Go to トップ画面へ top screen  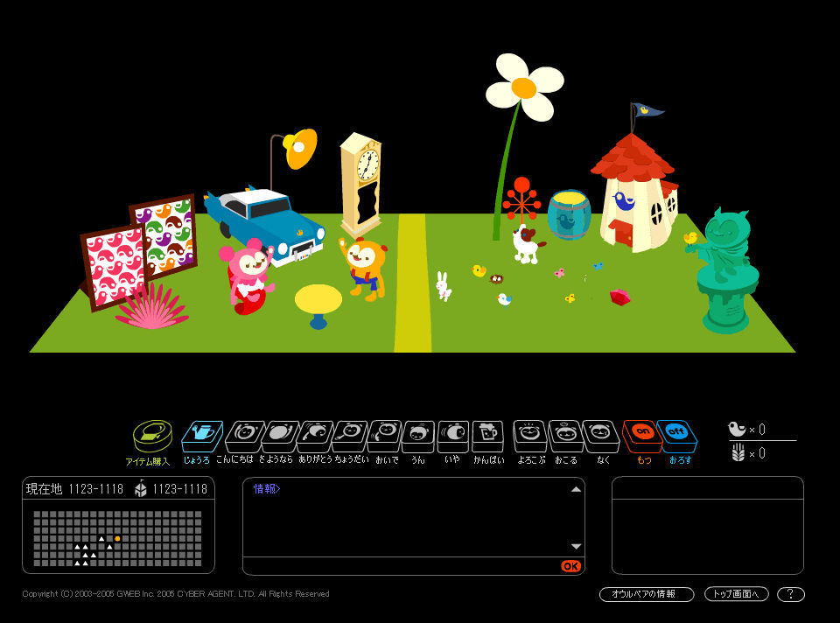736,594
